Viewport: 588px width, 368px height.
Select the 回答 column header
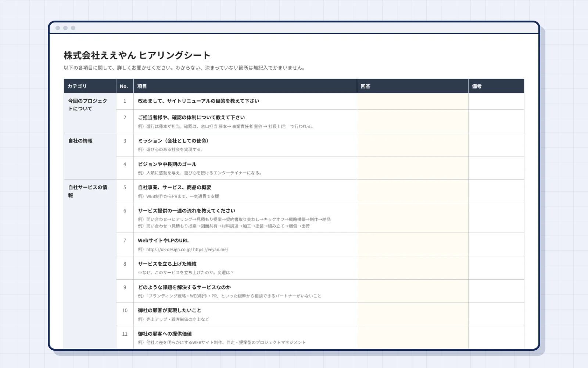[x=413, y=86]
